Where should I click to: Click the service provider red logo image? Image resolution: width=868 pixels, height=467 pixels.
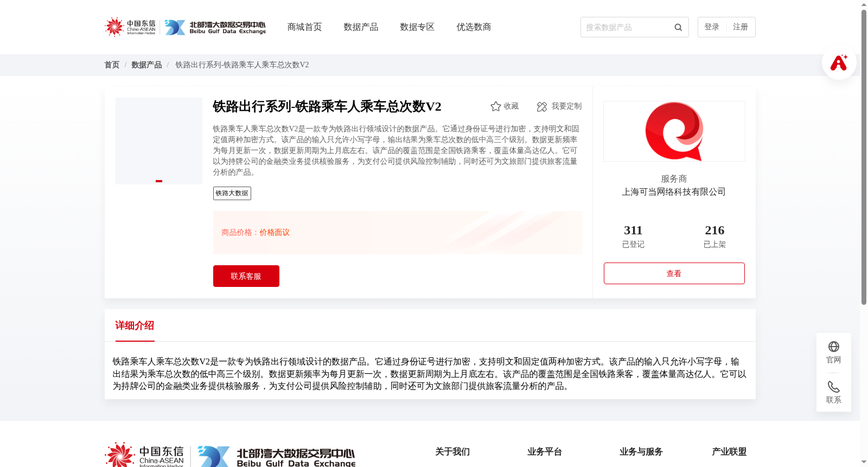[674, 131]
